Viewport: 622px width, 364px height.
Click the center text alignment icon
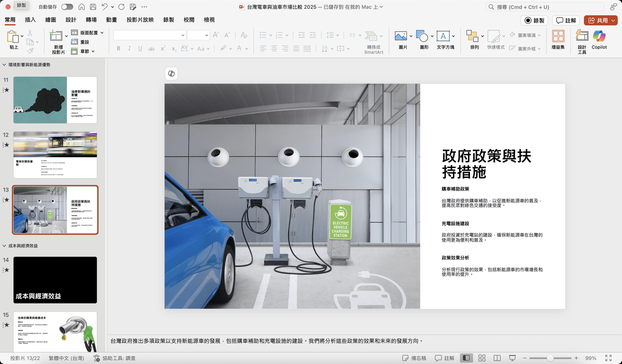[x=274, y=49]
